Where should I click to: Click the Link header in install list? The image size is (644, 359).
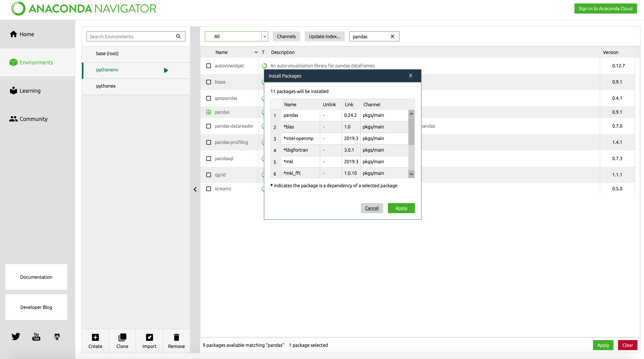[349, 104]
